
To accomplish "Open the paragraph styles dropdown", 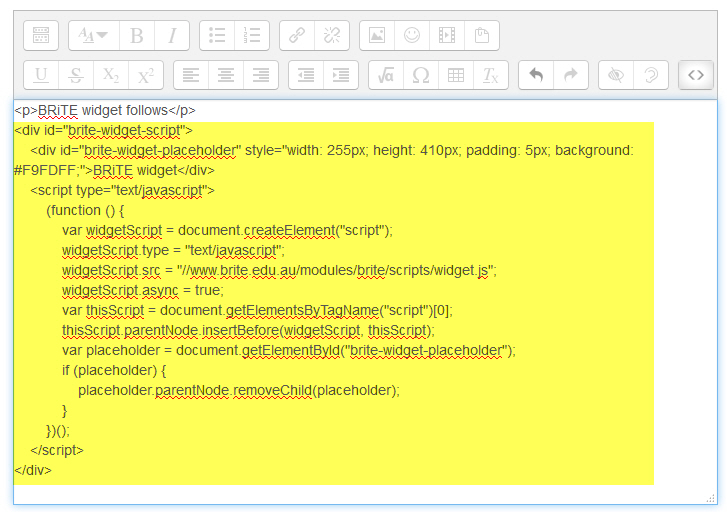I will point(94,35).
